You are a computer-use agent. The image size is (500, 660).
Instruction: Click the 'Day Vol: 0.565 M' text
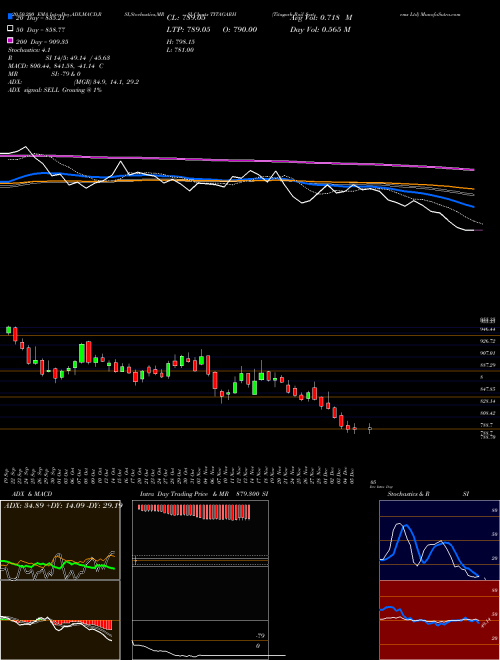pos(320,29)
